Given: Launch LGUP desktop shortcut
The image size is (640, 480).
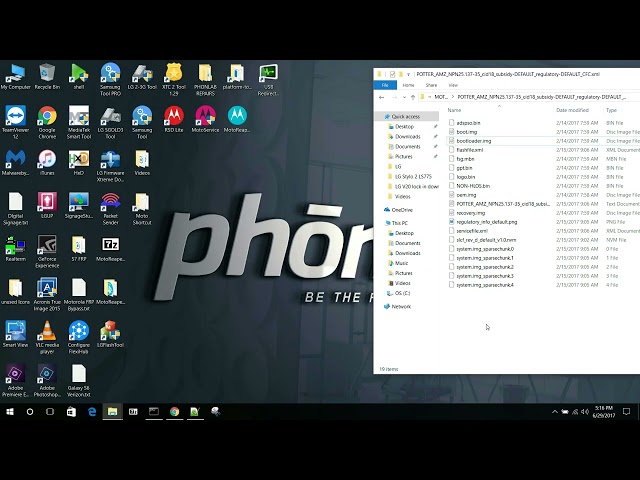Looking at the screenshot, I should tap(47, 205).
